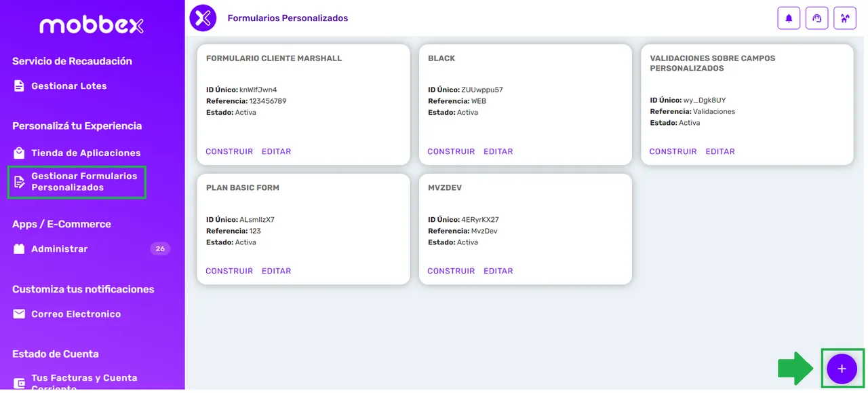Click the 26 badge next to Administrar
The height and width of the screenshot is (393, 868).
pyautogui.click(x=160, y=248)
